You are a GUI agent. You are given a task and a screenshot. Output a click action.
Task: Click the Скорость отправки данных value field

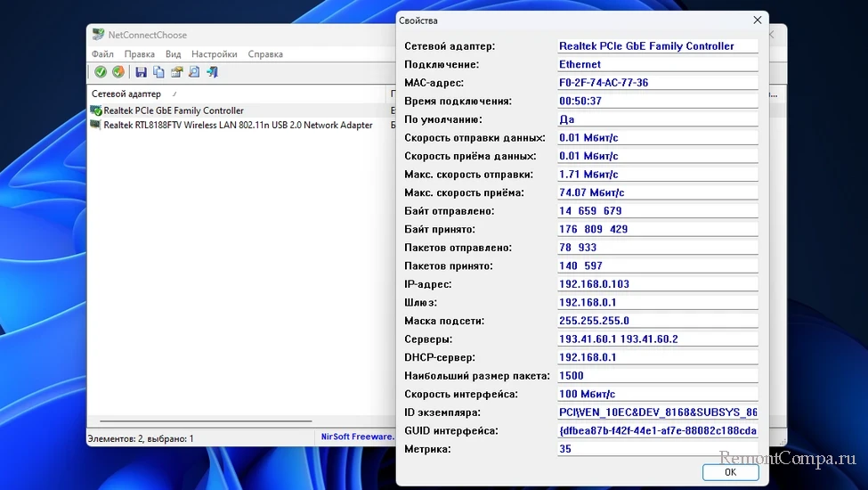coord(658,137)
